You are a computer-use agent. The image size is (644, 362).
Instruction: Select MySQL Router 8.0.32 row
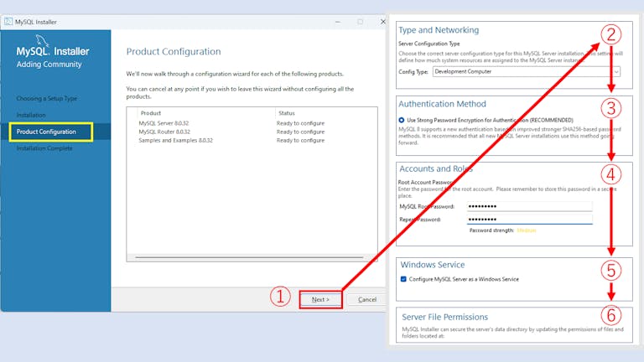pyautogui.click(x=252, y=132)
